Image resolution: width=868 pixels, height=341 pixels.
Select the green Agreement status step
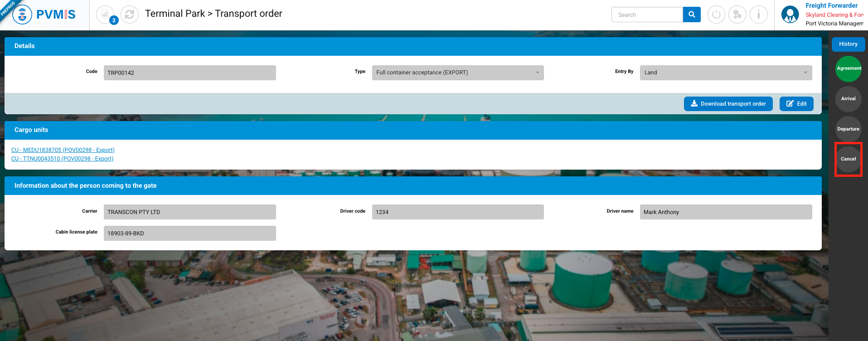849,68
